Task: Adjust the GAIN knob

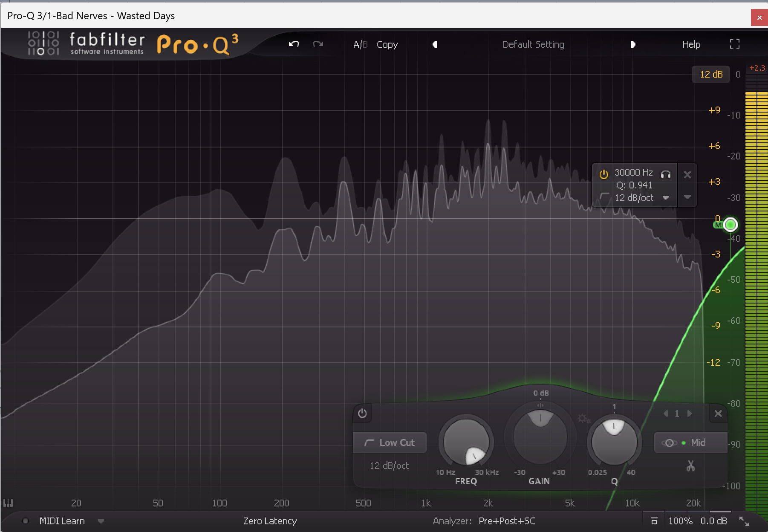Action: point(540,437)
